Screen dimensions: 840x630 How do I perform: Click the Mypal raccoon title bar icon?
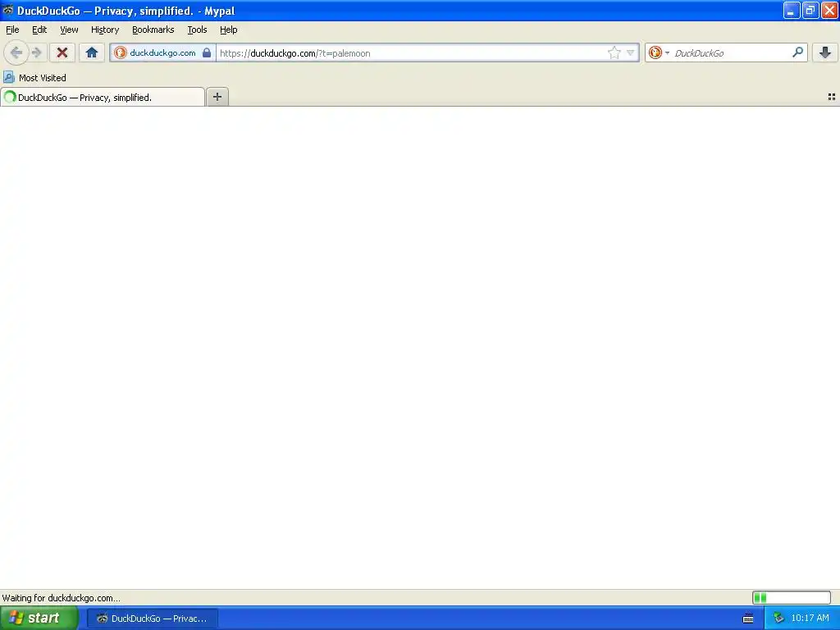[8, 10]
